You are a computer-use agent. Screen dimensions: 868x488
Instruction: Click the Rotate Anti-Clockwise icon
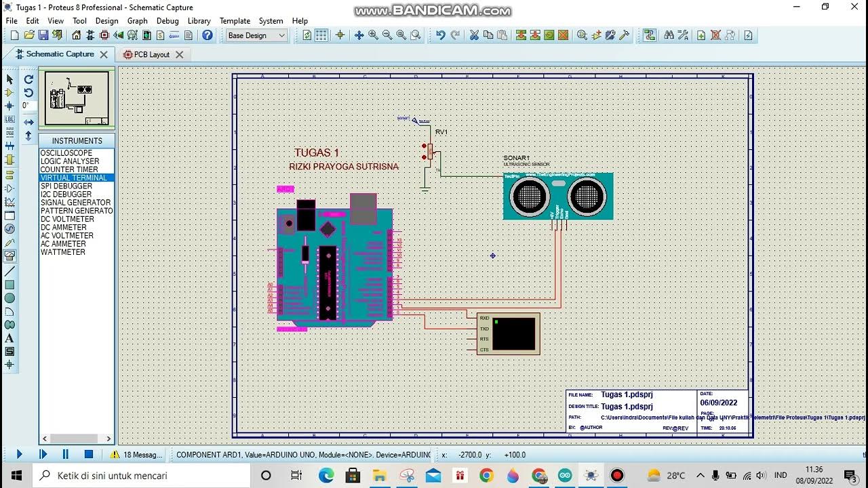coord(28,93)
